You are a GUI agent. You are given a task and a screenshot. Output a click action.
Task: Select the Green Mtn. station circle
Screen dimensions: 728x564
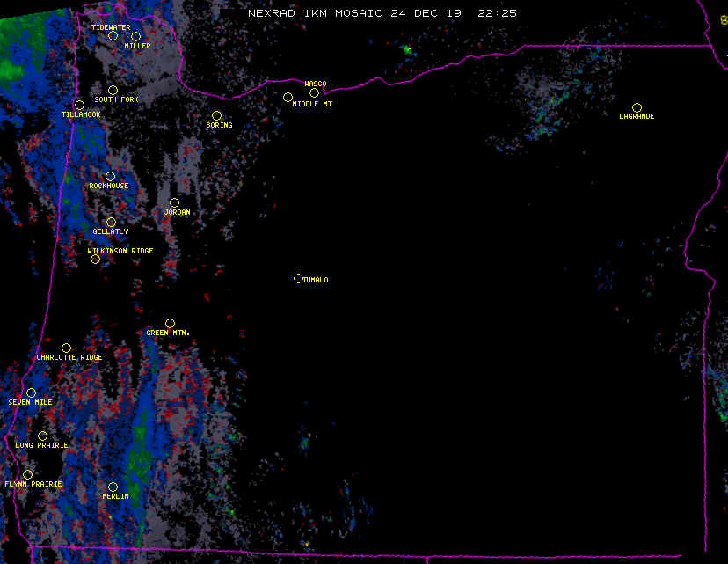pyautogui.click(x=170, y=323)
